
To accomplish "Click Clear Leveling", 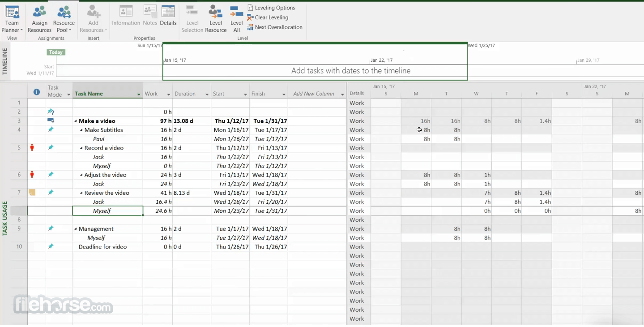I will (x=268, y=17).
